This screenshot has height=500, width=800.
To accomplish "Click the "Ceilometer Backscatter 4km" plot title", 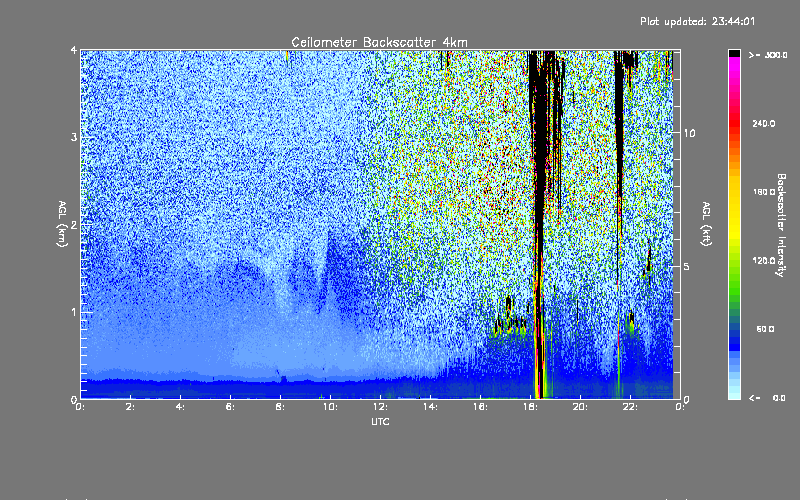I will [x=379, y=42].
